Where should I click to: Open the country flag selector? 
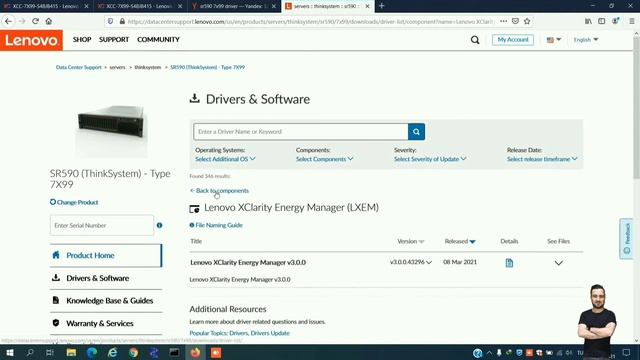pyautogui.click(x=554, y=40)
